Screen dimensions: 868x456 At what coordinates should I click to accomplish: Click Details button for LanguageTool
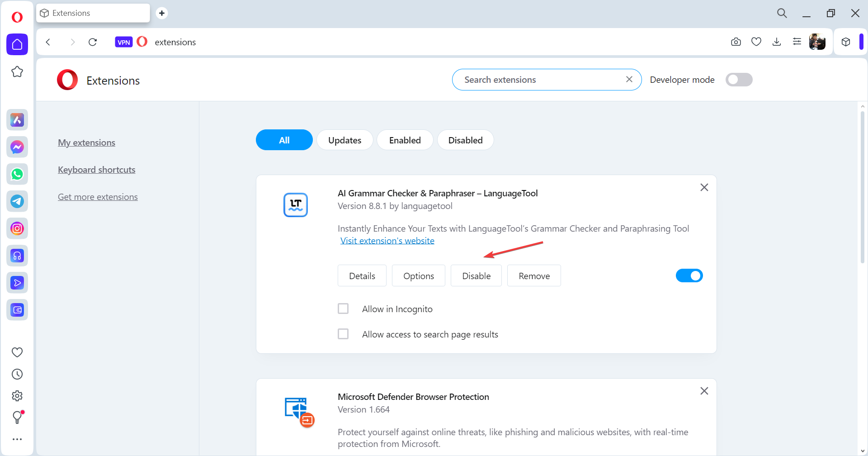362,275
